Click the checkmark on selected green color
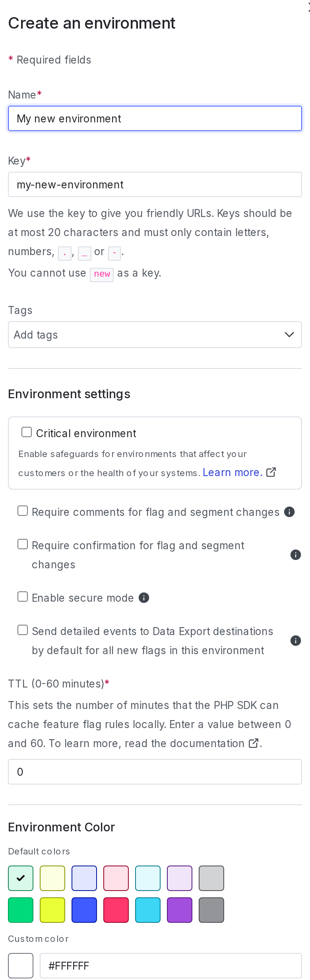This screenshot has height=980, width=310. [21, 878]
